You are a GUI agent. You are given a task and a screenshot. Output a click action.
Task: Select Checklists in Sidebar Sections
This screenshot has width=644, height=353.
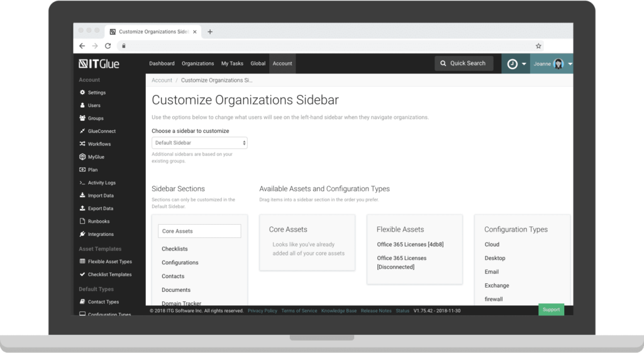(x=175, y=249)
